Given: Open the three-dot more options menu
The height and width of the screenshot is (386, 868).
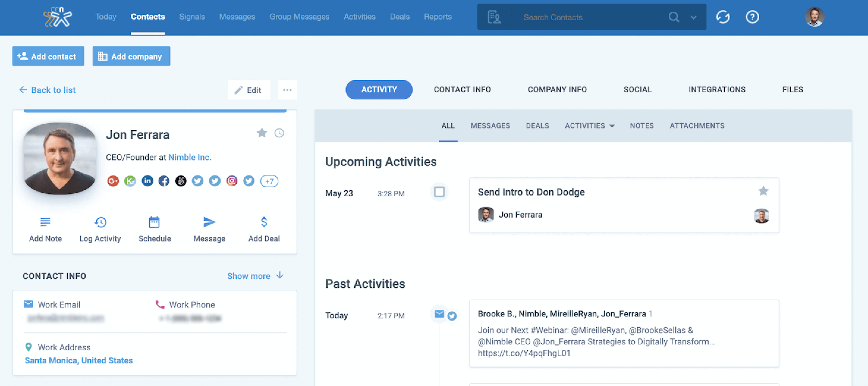Looking at the screenshot, I should click(287, 90).
